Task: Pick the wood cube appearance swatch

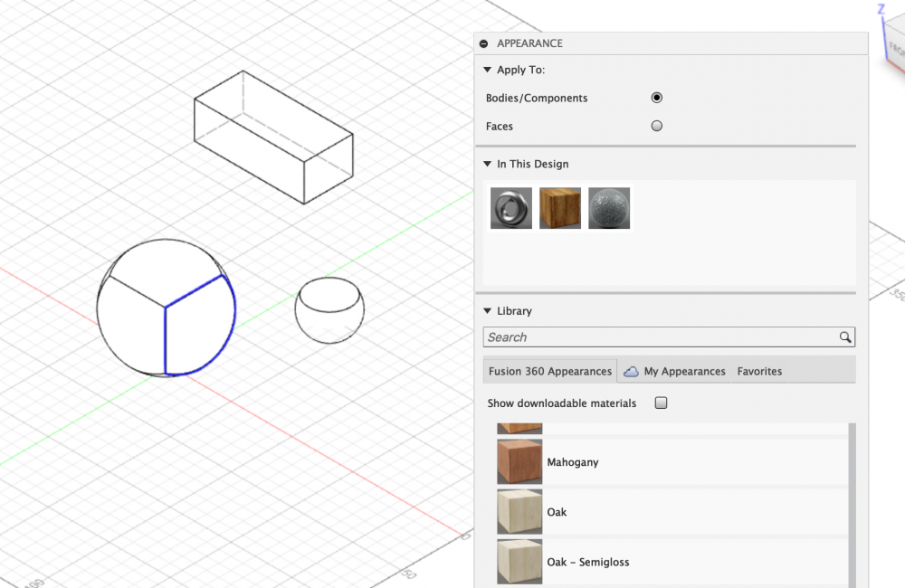Action: [x=560, y=208]
